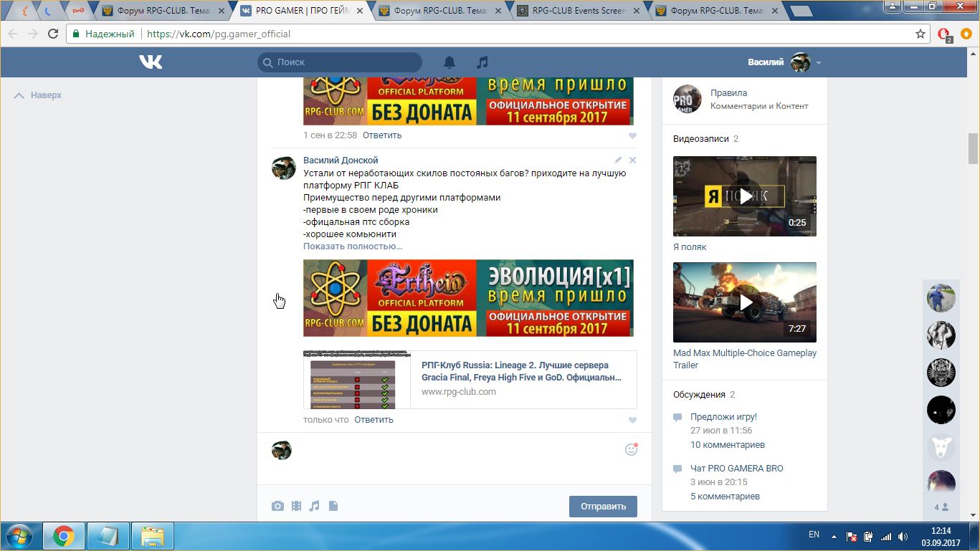Viewport: 980px width, 551px height.
Task: Like the comment posted 1 сен в 22:58
Action: [x=632, y=136]
